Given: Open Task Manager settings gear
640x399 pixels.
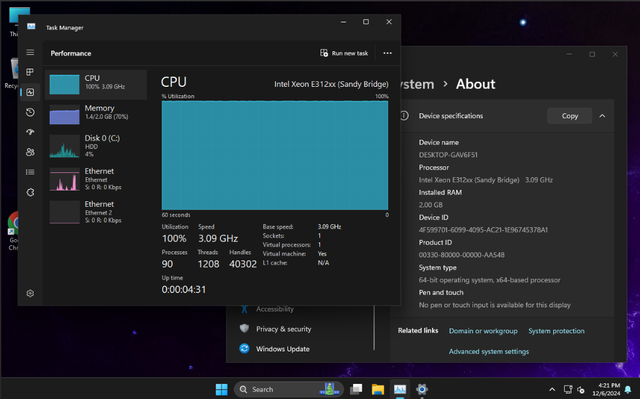Looking at the screenshot, I should pyautogui.click(x=30, y=293).
